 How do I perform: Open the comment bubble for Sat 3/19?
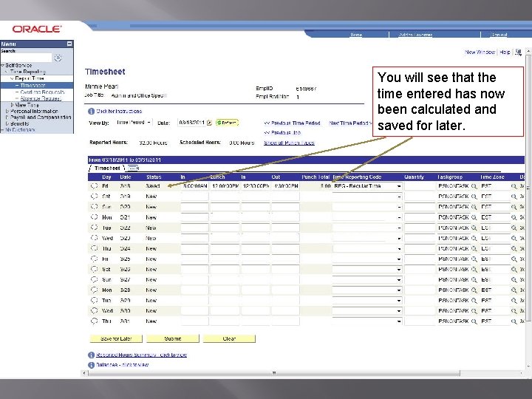tap(95, 196)
